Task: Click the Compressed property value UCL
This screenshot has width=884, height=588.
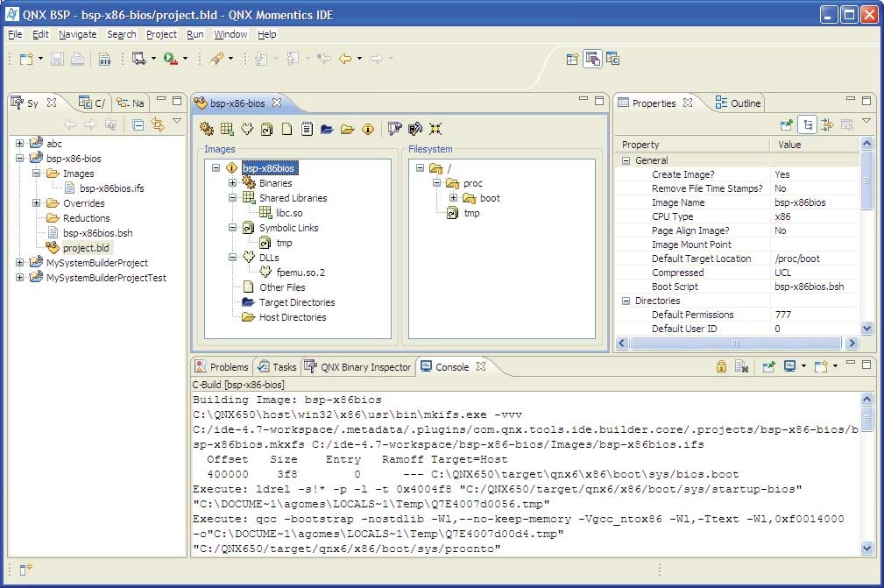Action: coord(782,273)
